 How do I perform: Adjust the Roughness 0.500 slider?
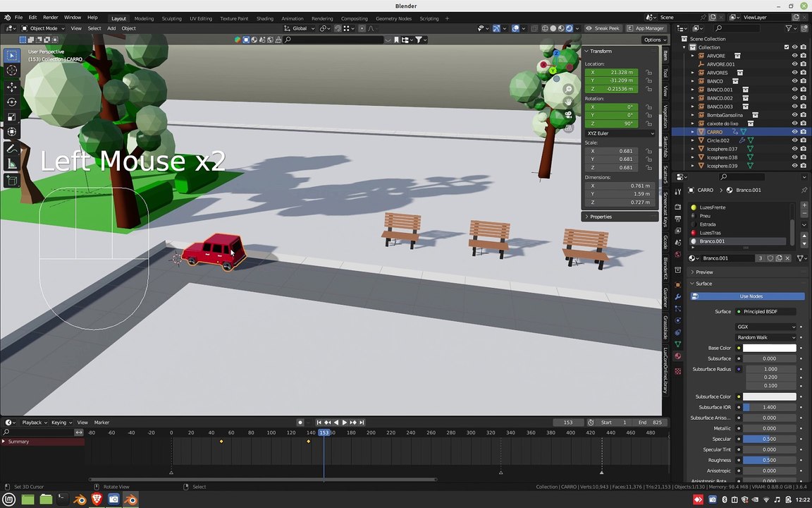pos(770,460)
